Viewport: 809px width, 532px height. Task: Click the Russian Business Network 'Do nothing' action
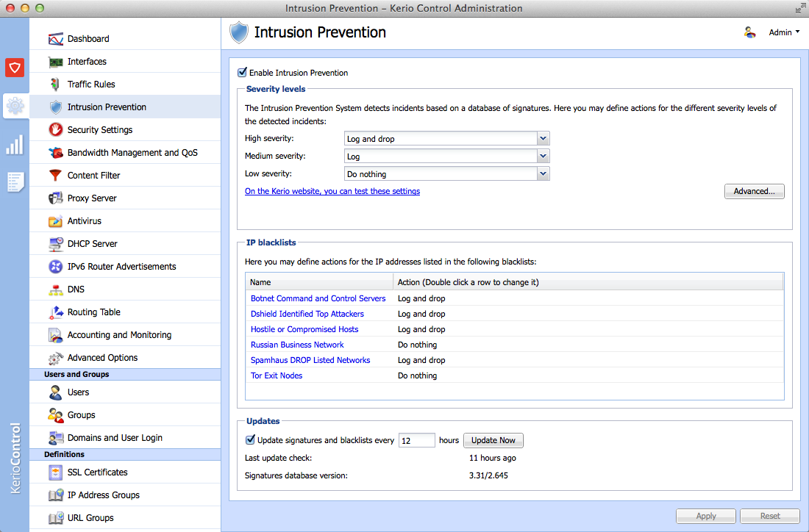click(418, 345)
